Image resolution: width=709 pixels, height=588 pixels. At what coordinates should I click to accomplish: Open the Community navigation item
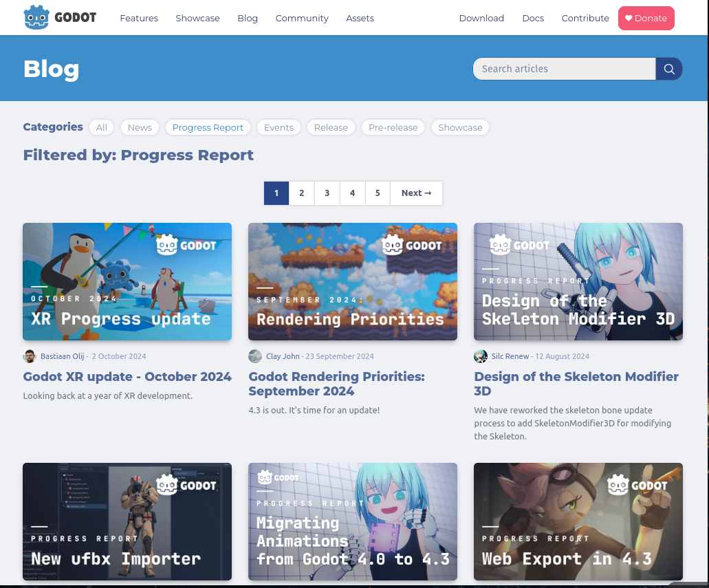point(302,18)
